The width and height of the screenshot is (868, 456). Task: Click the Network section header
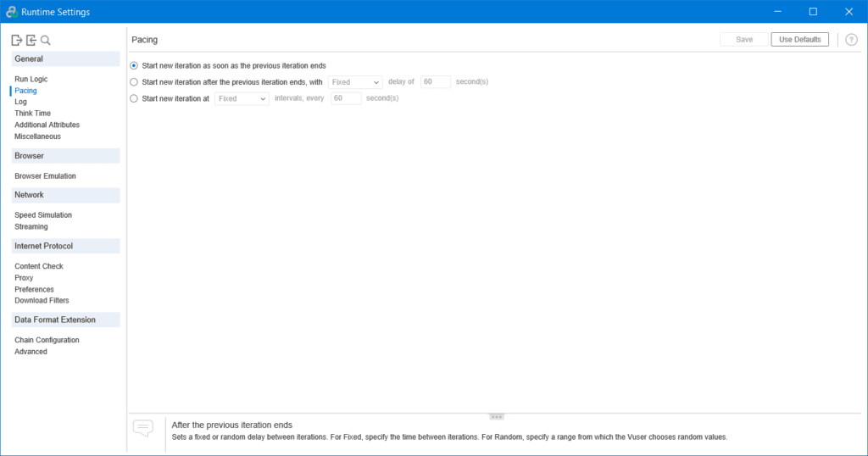[x=65, y=195]
